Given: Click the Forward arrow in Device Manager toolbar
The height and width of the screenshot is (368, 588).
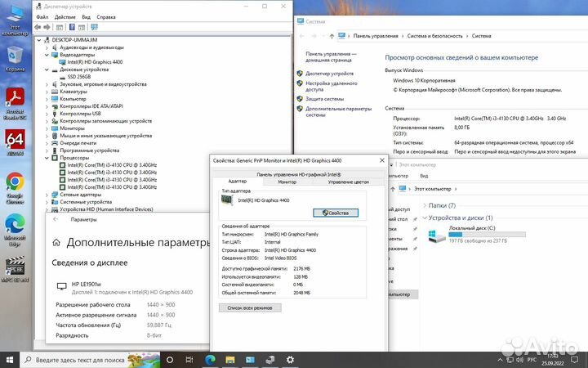Looking at the screenshot, I should point(47,27).
